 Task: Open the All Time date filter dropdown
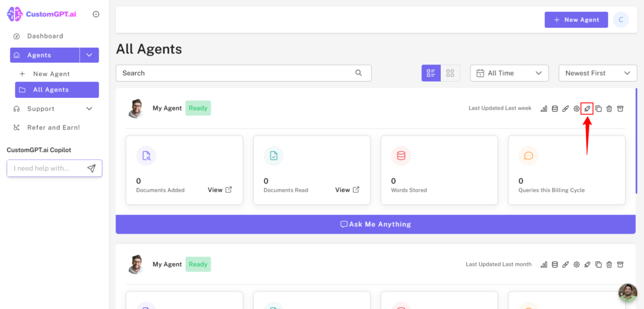point(509,73)
